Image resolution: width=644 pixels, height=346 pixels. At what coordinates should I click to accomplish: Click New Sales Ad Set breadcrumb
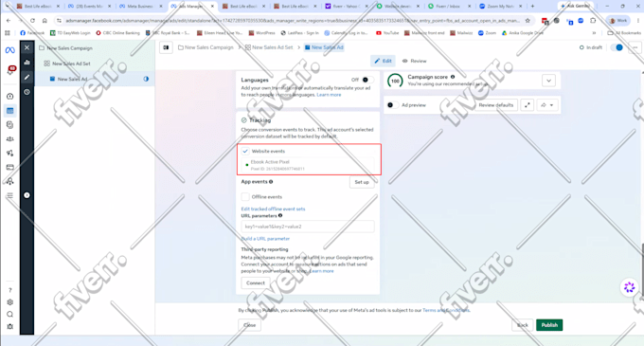(x=269, y=47)
